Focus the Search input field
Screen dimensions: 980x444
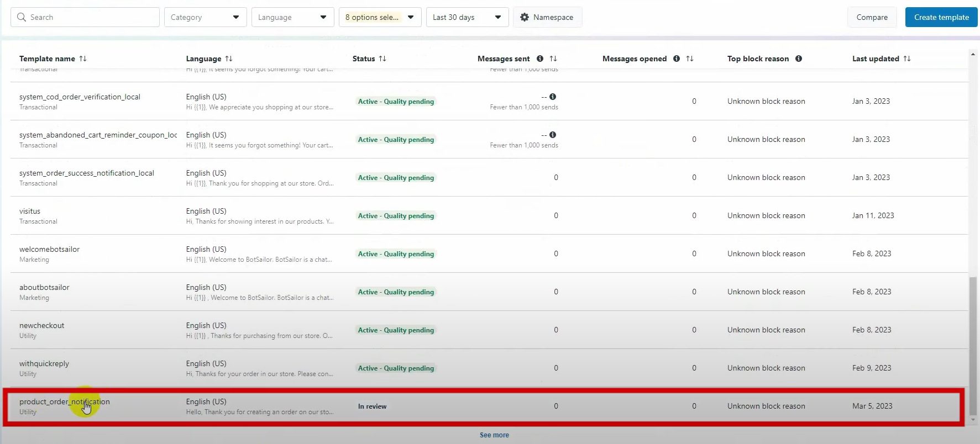91,17
